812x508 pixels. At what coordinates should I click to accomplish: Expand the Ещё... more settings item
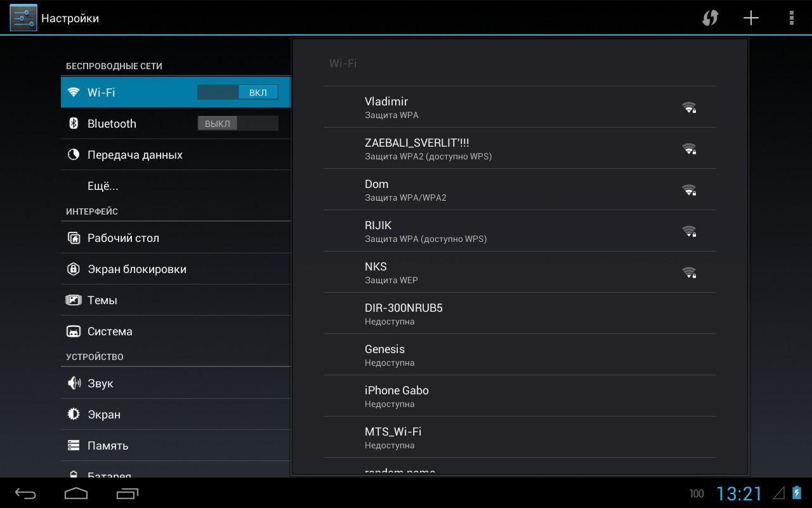point(103,186)
